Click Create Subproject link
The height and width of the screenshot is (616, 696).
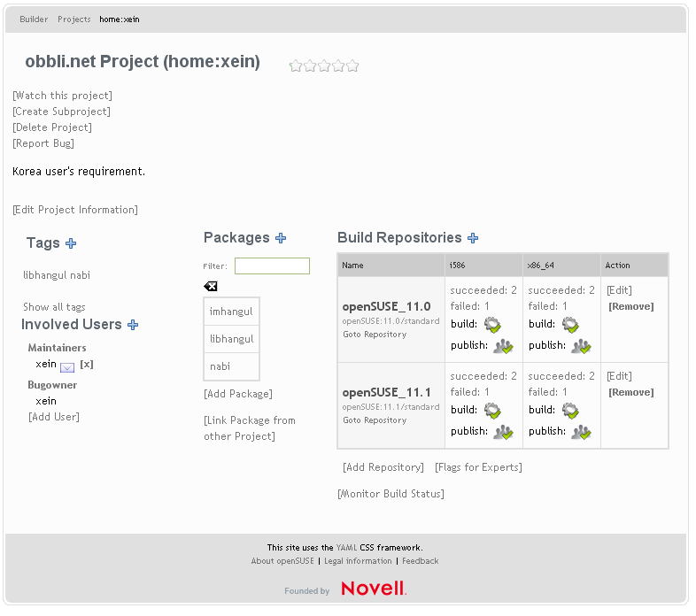tap(62, 112)
